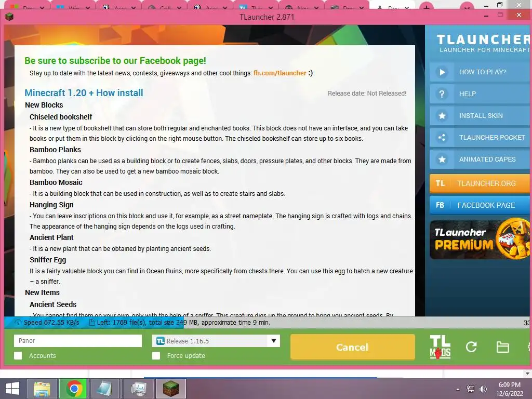Screen dimensions: 532x399
Task: Click the Speed 672.55 KB/s status text
Action: [x=51, y=323]
